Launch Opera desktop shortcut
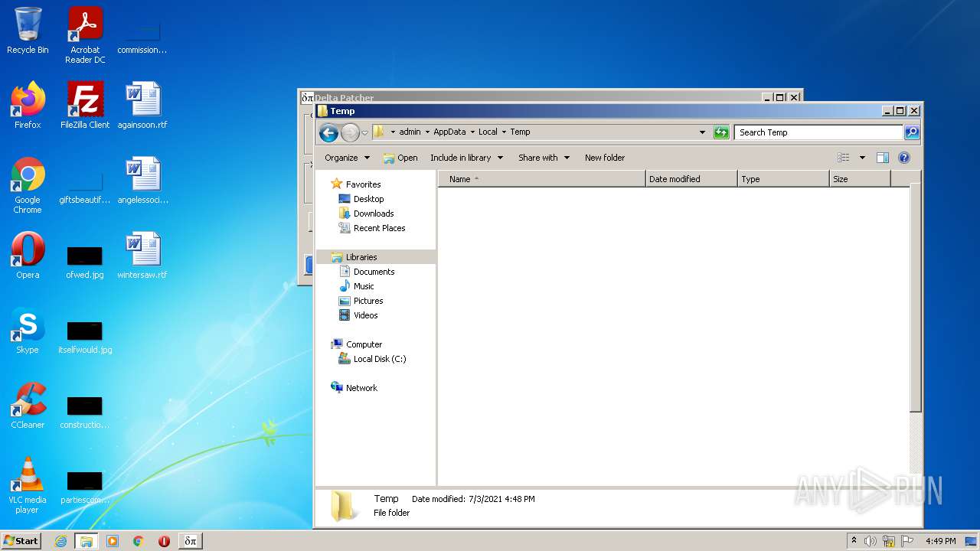This screenshot has height=551, width=980. [x=28, y=256]
